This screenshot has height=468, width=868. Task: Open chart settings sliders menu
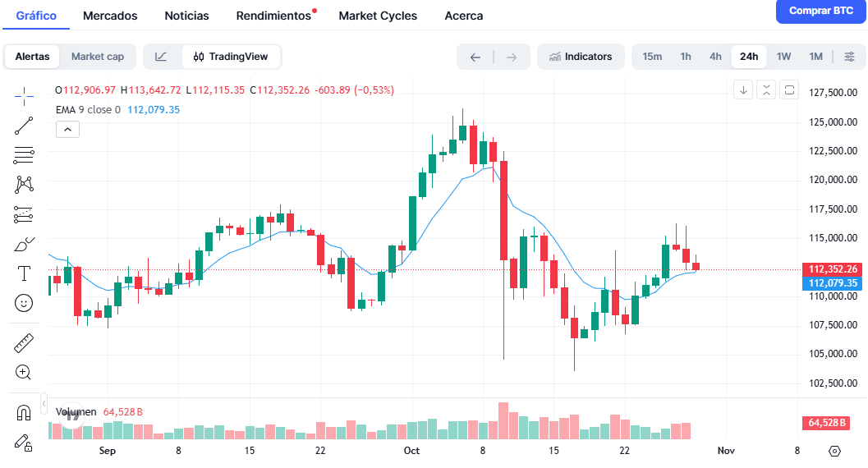849,57
